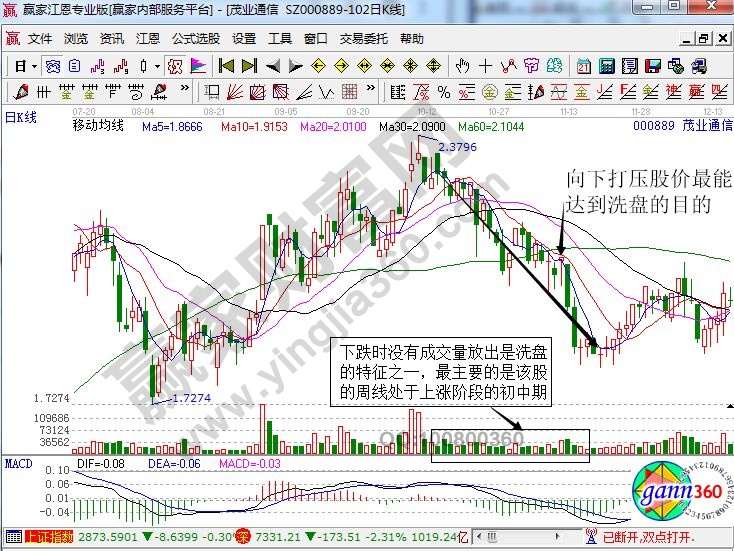Image resolution: width=734 pixels, height=551 pixels.
Task: Open the 设置 menu
Action: click(244, 38)
